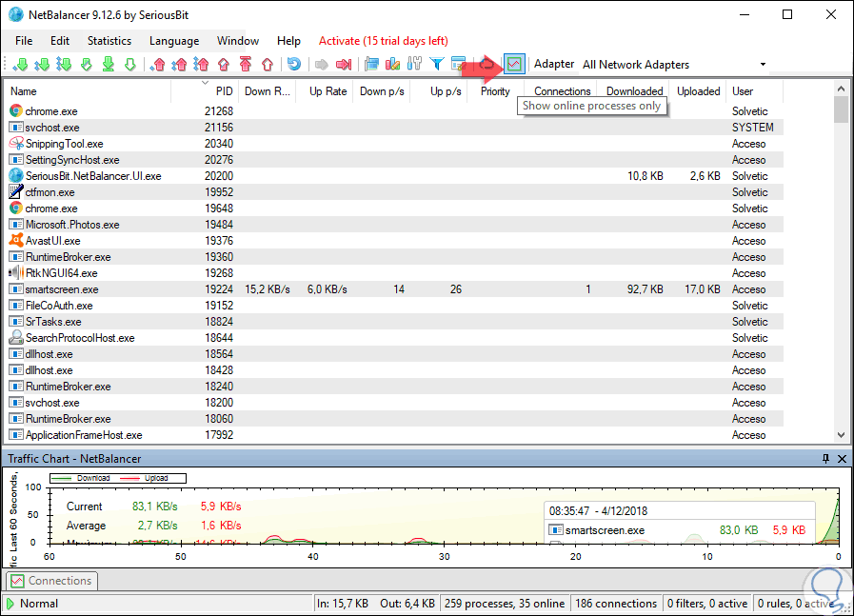This screenshot has height=616, width=854.
Task: Set normal download priority (two-dot green arrow)
Action: coord(42,65)
